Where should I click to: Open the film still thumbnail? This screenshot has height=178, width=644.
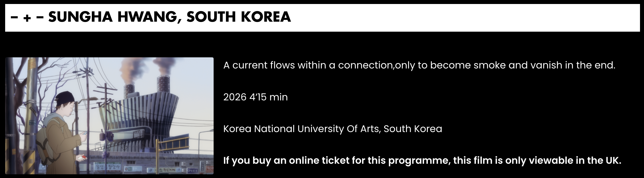pos(109,116)
